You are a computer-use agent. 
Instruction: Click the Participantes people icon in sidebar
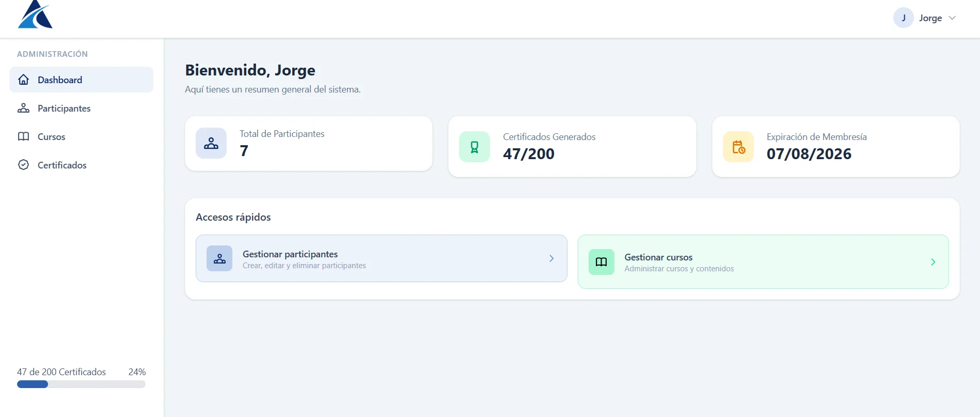coord(23,108)
